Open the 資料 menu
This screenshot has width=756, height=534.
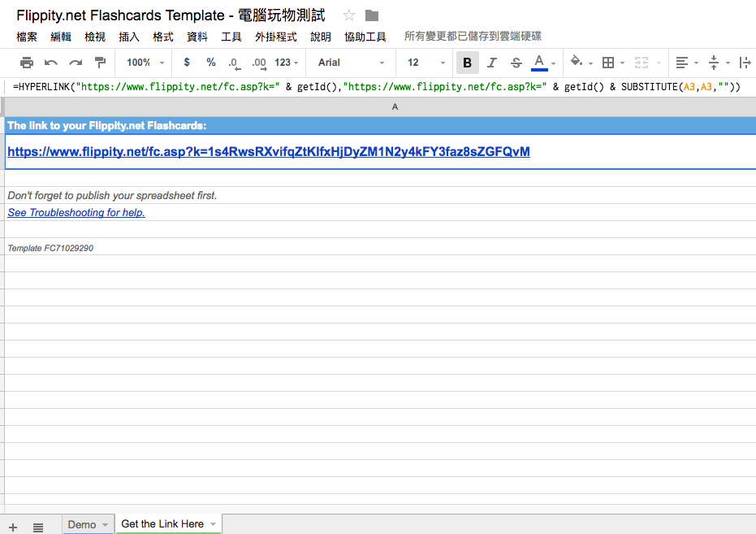197,37
